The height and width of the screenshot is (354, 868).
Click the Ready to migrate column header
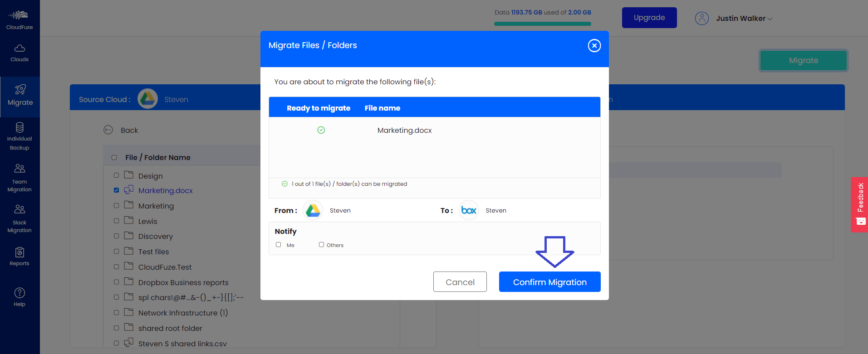(319, 108)
